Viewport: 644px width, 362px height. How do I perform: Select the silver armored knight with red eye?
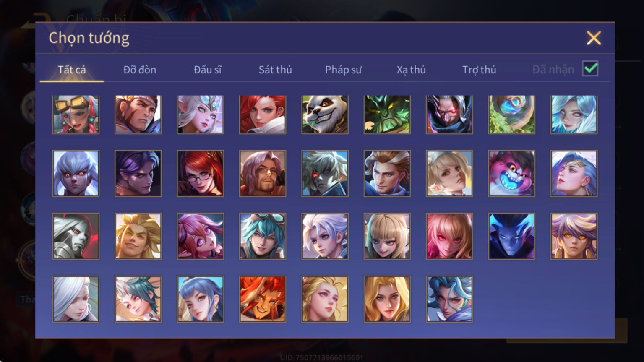tap(76, 236)
